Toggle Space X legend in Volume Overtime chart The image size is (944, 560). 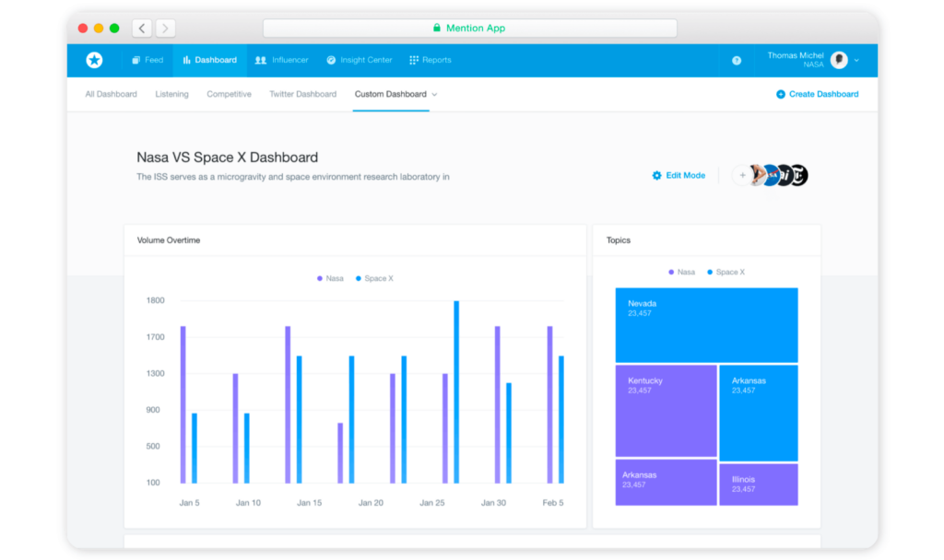(374, 278)
